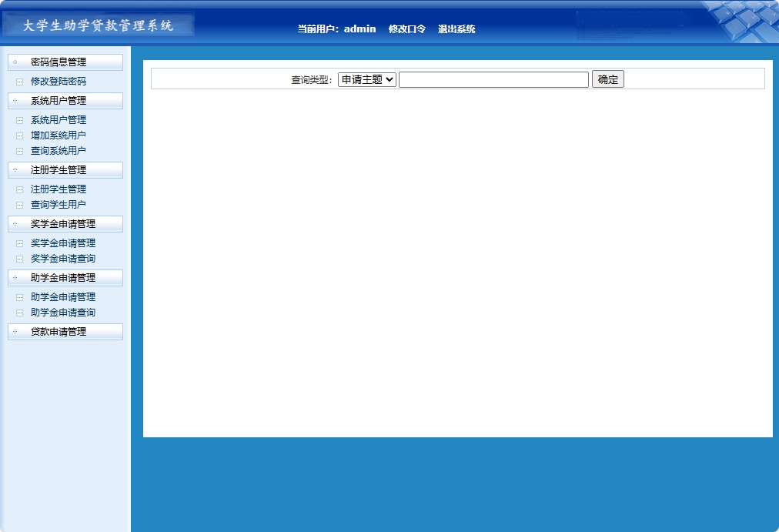This screenshot has width=779, height=532.
Task: Click the minus icon next to 增加系统用户
Action: point(18,135)
